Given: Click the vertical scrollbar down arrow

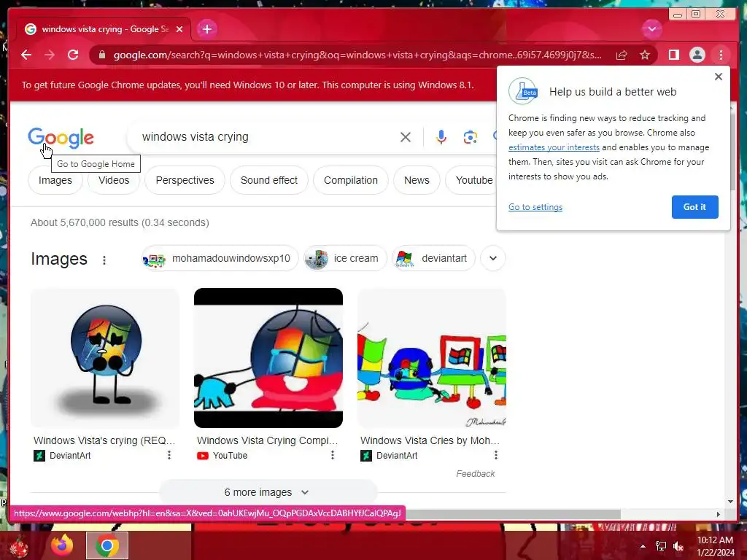Looking at the screenshot, I should 731,502.
